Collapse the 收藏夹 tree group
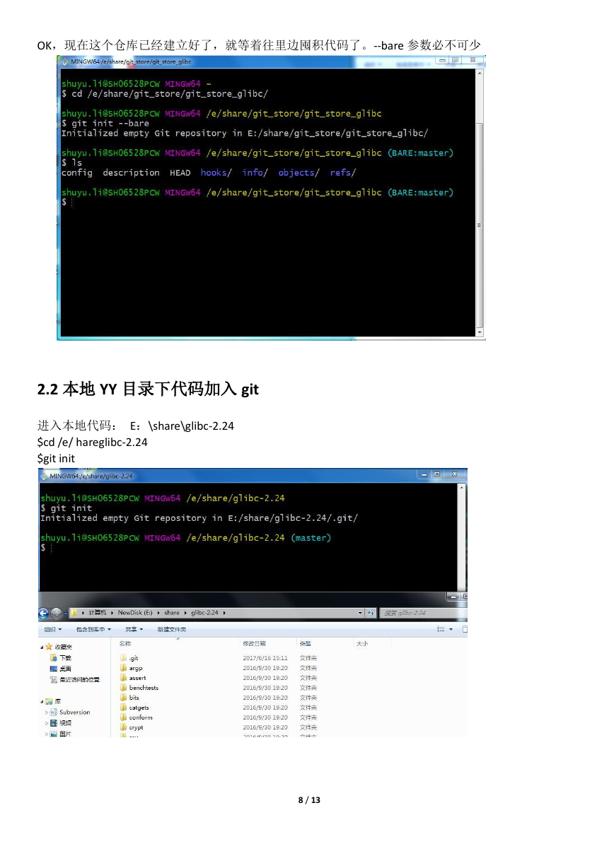Viewport: 614px width, 868px height. (42, 647)
